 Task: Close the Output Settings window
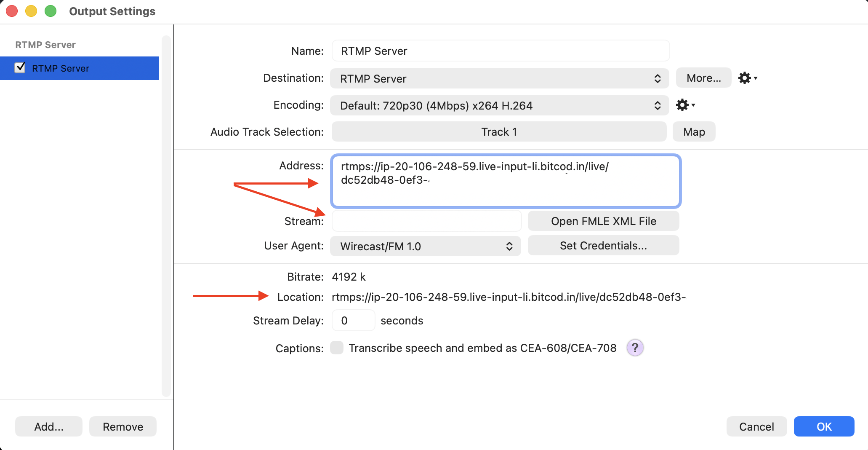(12, 11)
